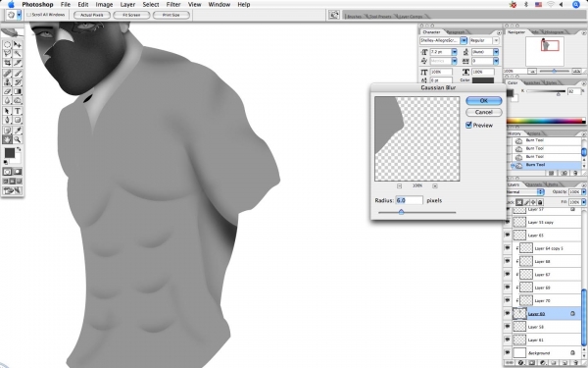This screenshot has height=368, width=588.
Task: Select the Pen tool
Action: click(x=7, y=120)
